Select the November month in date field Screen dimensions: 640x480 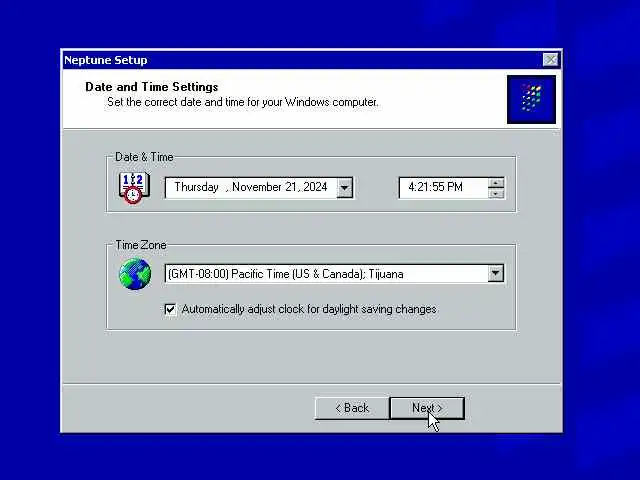(x=257, y=187)
